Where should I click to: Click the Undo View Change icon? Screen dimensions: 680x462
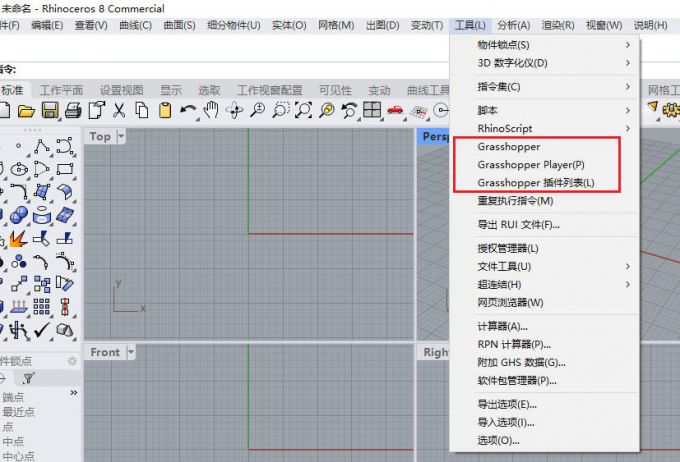(349, 111)
